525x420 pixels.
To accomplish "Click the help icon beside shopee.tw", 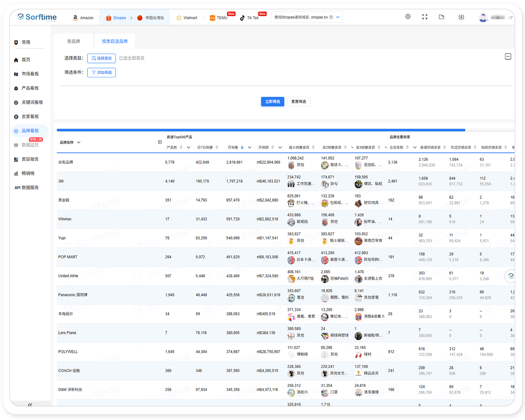I will pyautogui.click(x=331, y=17).
